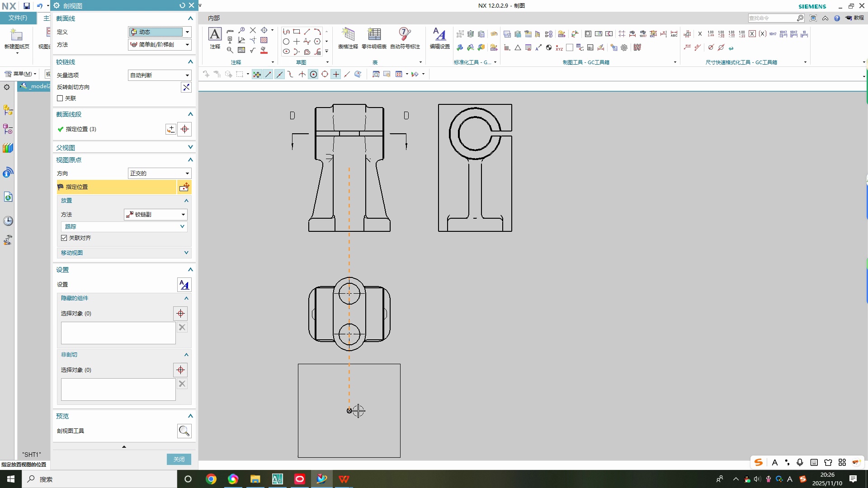The width and height of the screenshot is (868, 488).
Task: Click the 新建图纸页 button
Action: (17, 41)
